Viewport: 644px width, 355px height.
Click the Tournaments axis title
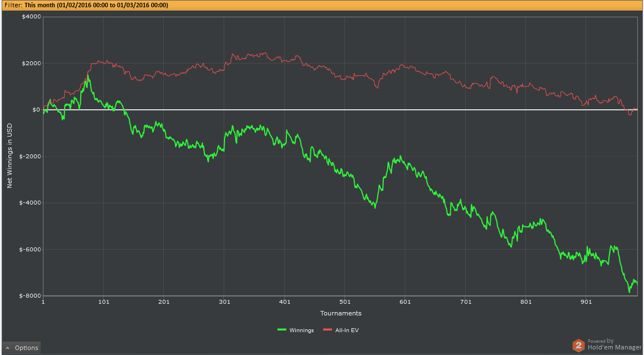point(341,314)
